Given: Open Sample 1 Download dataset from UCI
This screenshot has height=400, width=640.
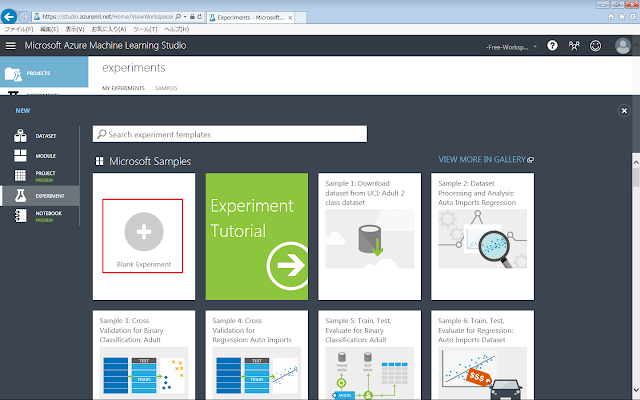Looking at the screenshot, I should pyautogui.click(x=369, y=236).
